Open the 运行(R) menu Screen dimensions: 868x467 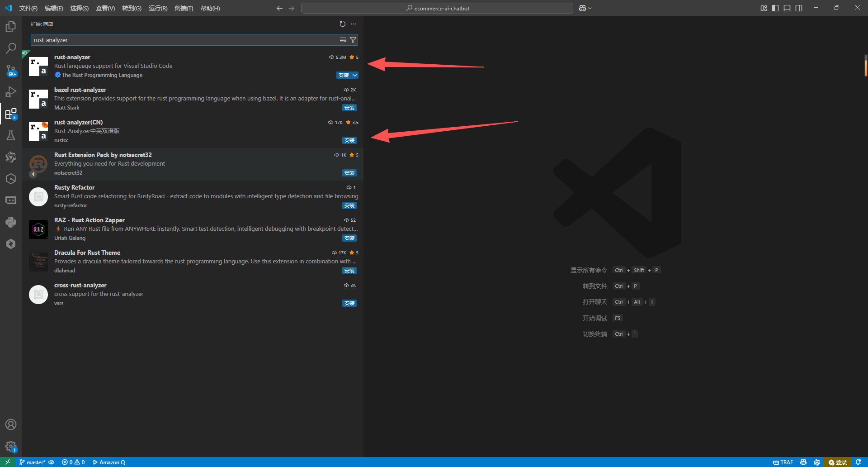tap(158, 8)
